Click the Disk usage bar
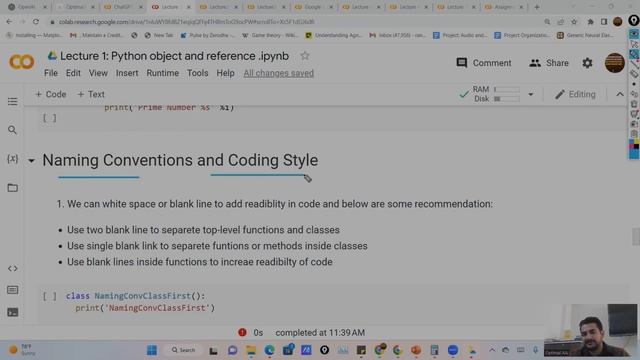Screen dimensions: 640x360 click(x=507, y=99)
